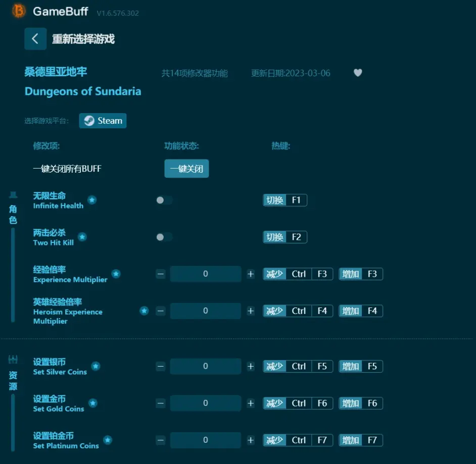Screen dimensions: 476x464
Task: Click the increase F7 hotkey button
Action: 361,440
